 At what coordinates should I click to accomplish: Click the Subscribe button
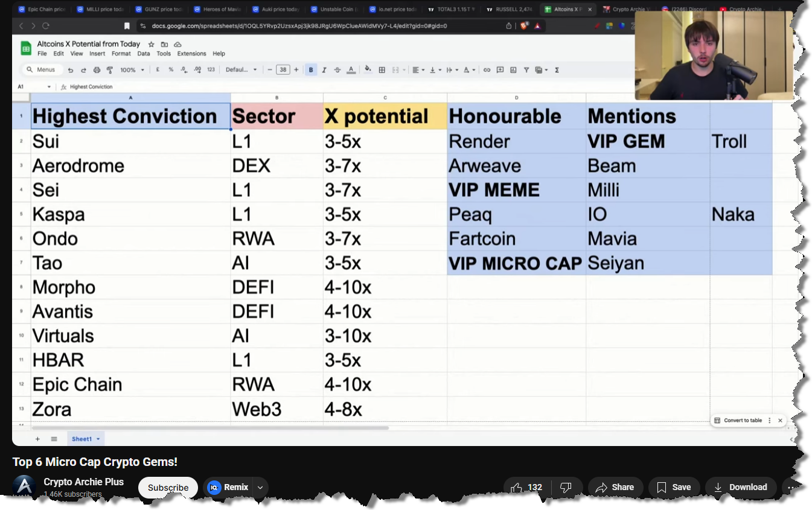coord(168,488)
